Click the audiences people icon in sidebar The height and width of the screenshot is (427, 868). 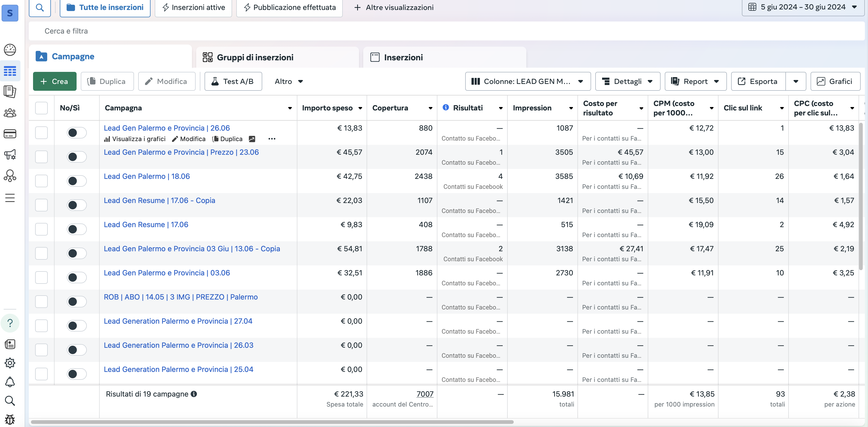(x=10, y=113)
